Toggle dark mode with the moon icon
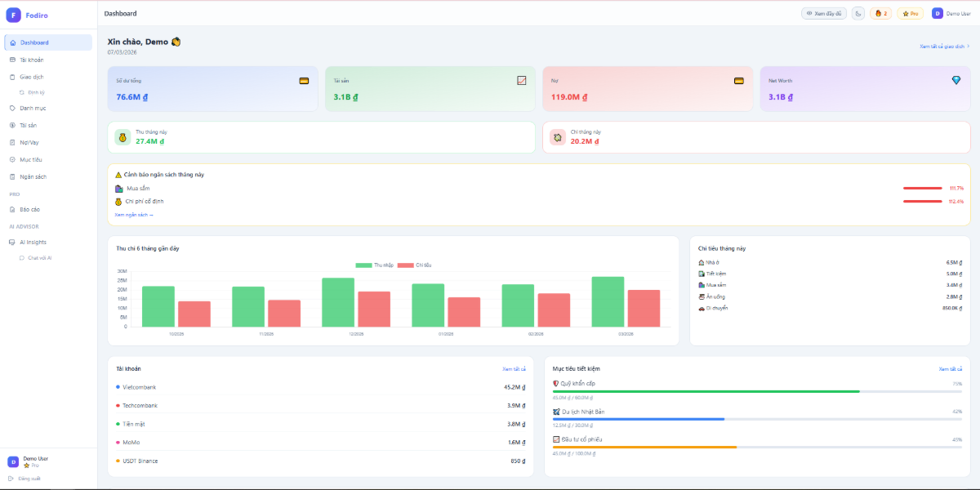 (x=858, y=13)
